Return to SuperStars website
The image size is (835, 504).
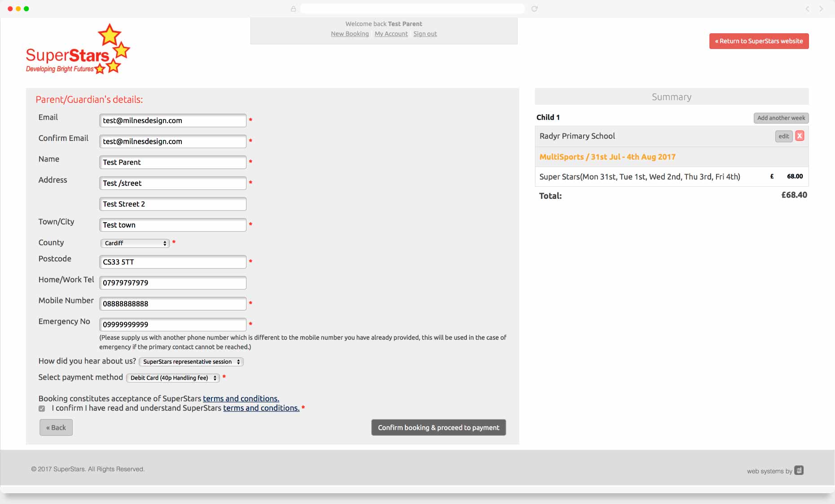[x=759, y=41]
